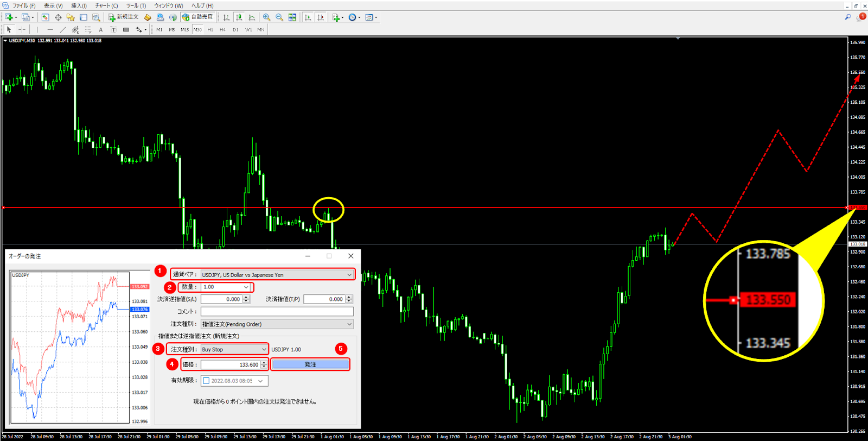Switch chart to M15 timeframe
This screenshot has width=868, height=441.
click(184, 29)
